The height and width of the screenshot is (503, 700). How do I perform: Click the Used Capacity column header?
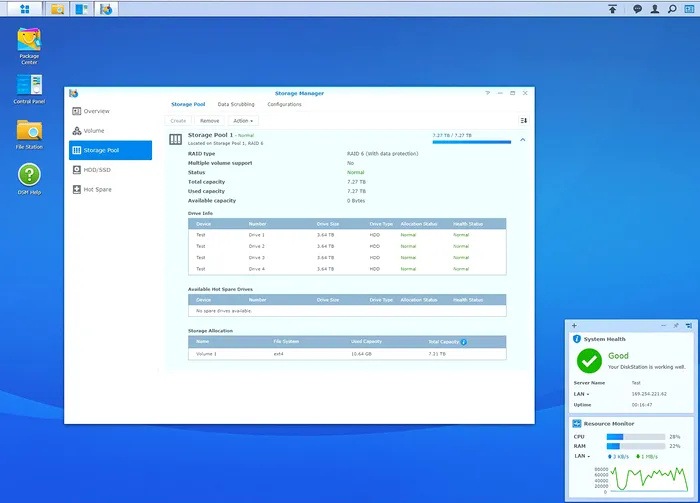pos(366,341)
